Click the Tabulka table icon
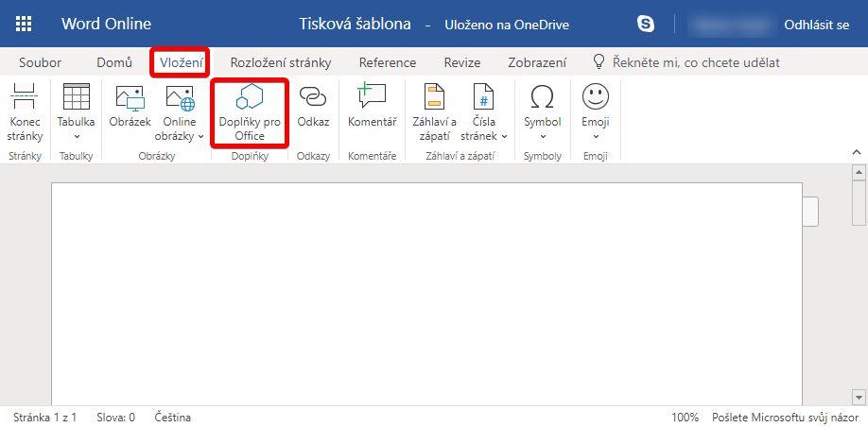 (77, 96)
